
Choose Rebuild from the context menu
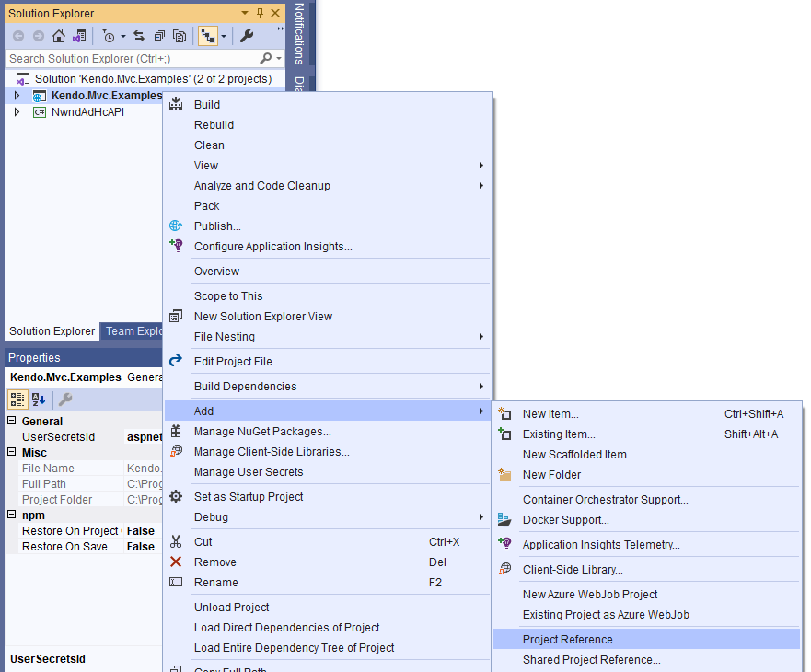(x=328, y=124)
